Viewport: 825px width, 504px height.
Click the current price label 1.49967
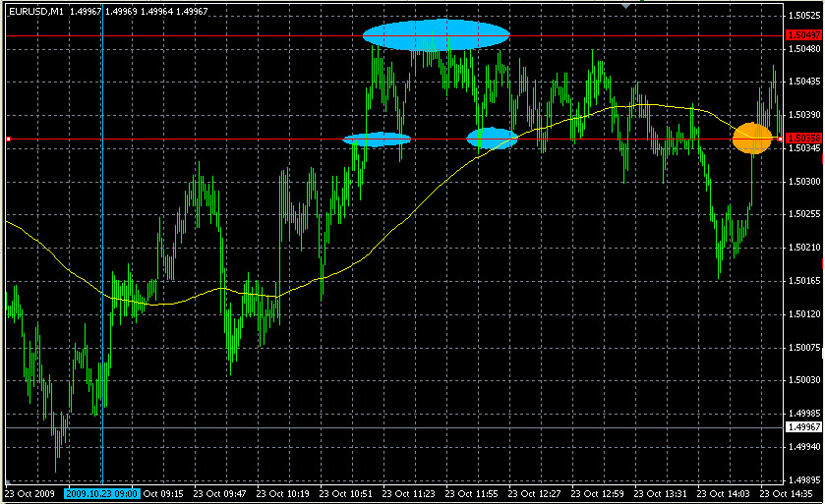click(x=803, y=428)
